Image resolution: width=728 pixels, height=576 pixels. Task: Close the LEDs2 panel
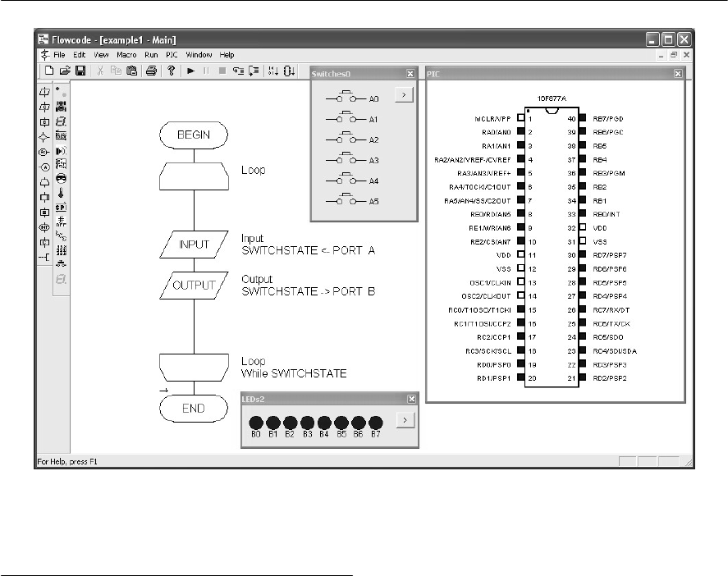tap(411, 399)
